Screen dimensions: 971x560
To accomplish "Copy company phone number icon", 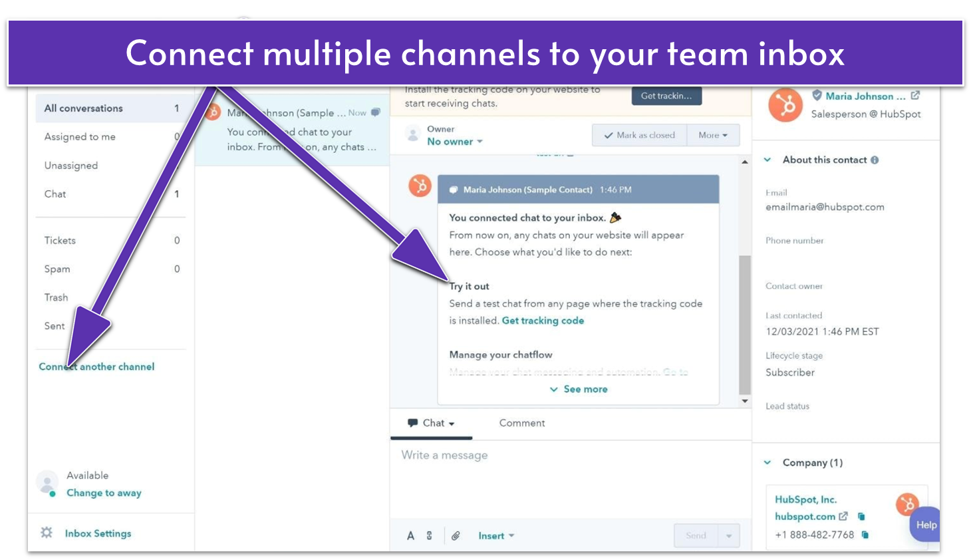I will (865, 535).
